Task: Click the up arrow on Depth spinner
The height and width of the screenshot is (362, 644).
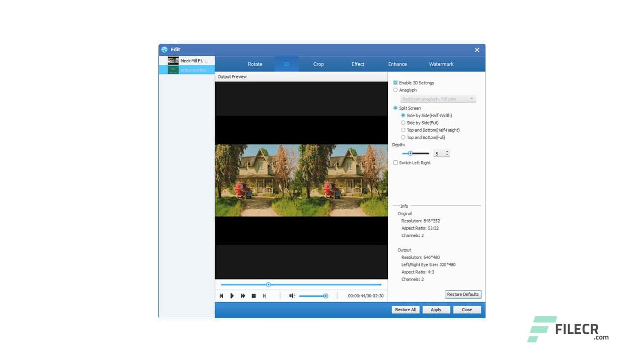Action: pyautogui.click(x=448, y=151)
